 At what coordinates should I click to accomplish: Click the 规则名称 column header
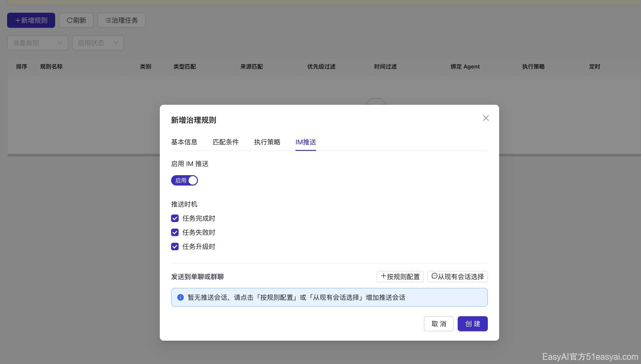[x=51, y=66]
